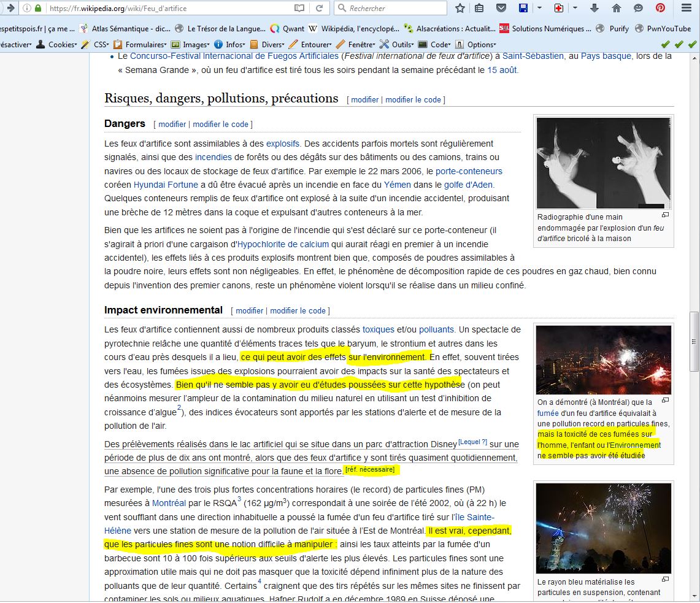Click the blue floppy disk save icon
Image resolution: width=700 pixels, height=603 pixels.
[523, 8]
